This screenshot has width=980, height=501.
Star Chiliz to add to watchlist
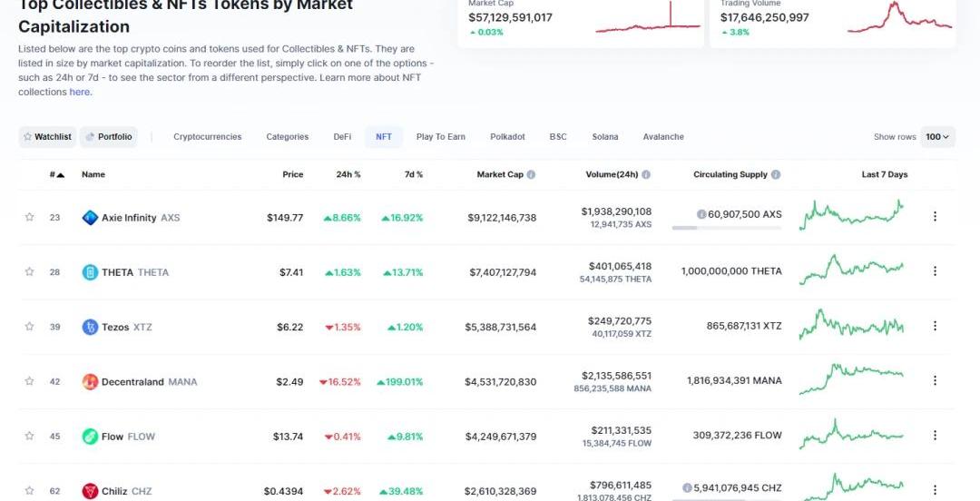(29, 490)
